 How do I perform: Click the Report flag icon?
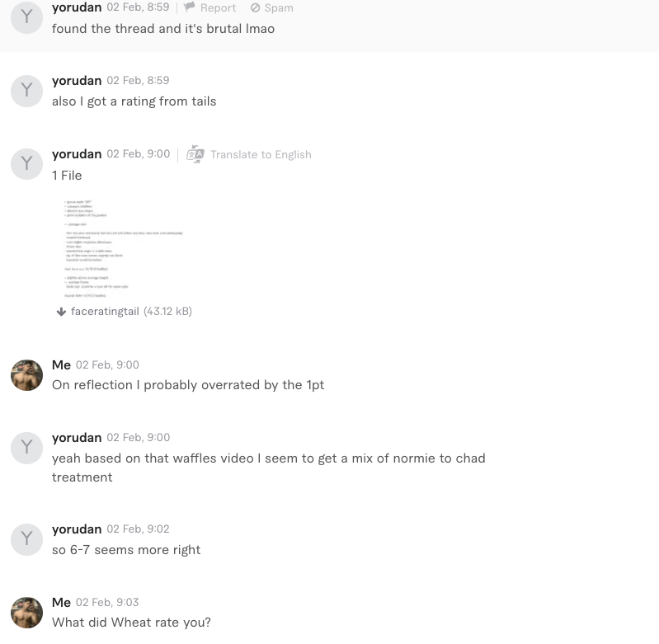tap(190, 7)
